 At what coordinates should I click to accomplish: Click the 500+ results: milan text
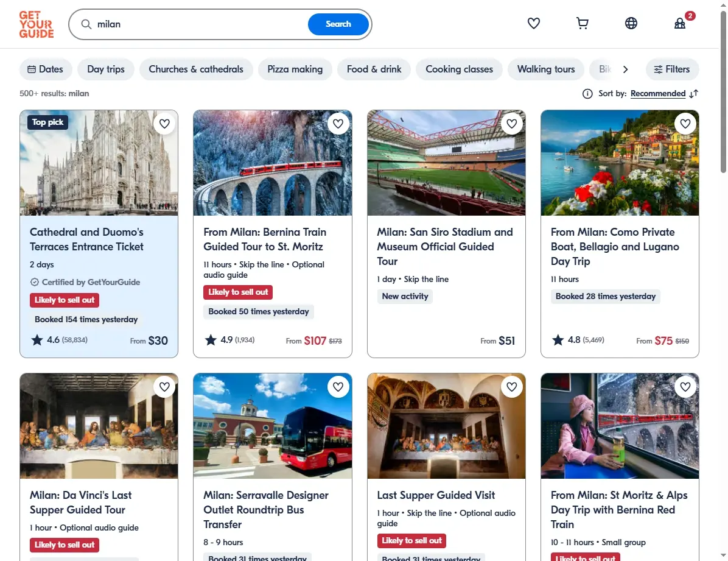pos(54,93)
